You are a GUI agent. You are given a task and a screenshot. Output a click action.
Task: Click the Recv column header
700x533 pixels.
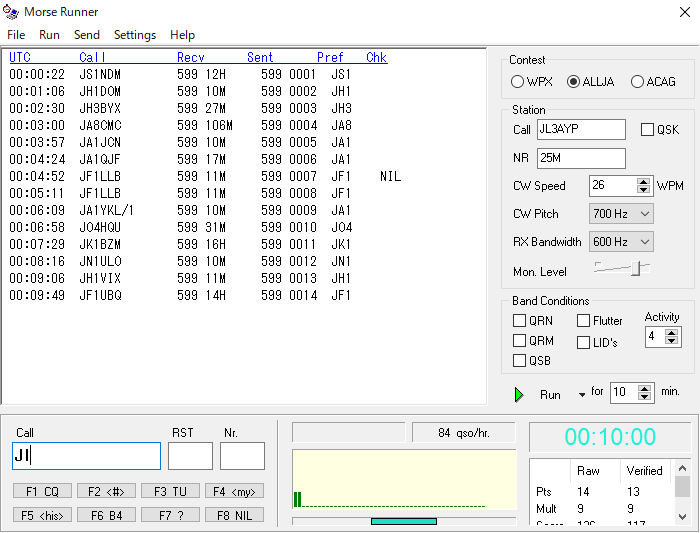pos(191,57)
